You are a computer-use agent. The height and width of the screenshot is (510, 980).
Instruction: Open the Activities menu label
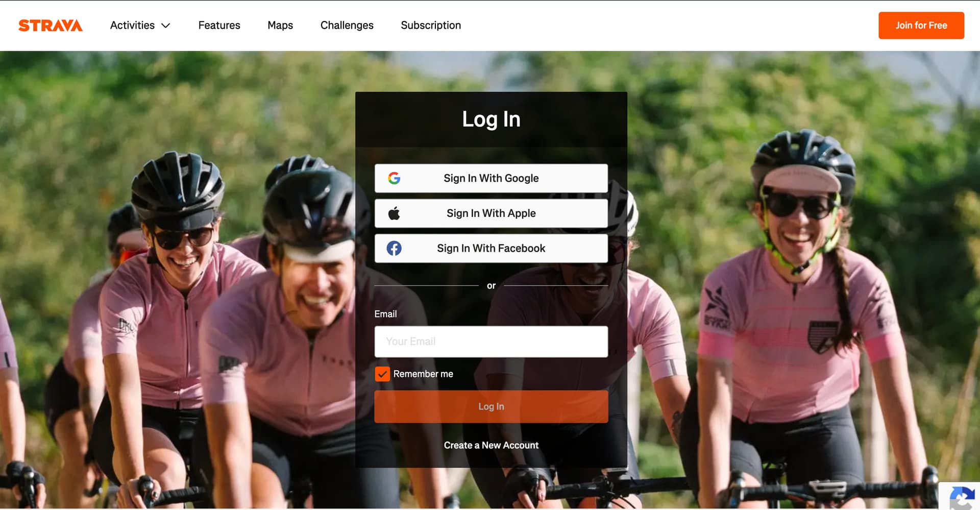pyautogui.click(x=132, y=26)
